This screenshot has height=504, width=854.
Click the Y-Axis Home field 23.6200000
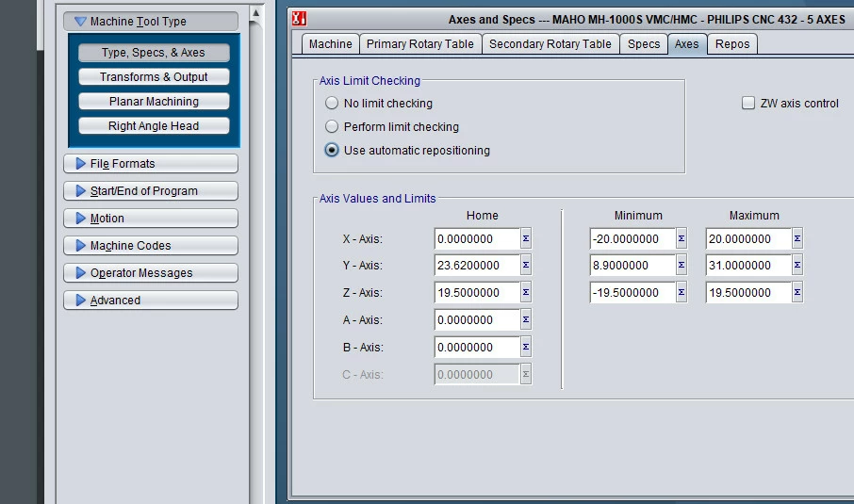point(477,265)
